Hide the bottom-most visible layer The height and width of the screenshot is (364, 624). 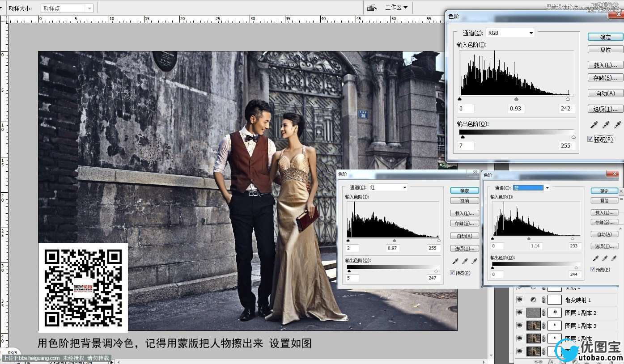pyautogui.click(x=519, y=351)
